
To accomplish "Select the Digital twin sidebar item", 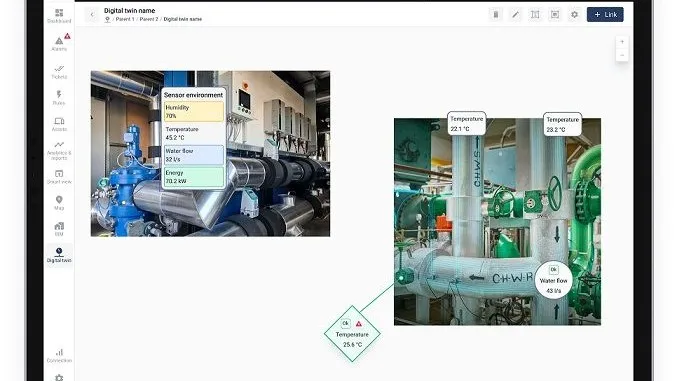I will tap(59, 255).
